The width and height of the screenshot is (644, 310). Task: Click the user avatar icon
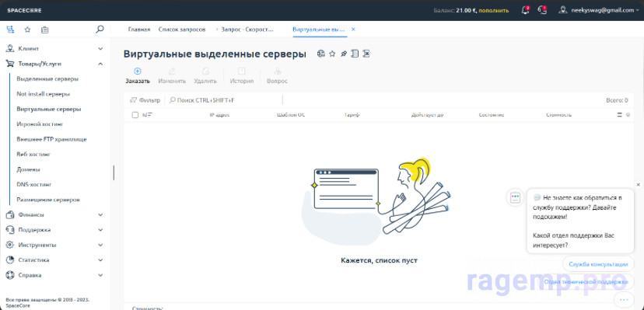coord(563,10)
